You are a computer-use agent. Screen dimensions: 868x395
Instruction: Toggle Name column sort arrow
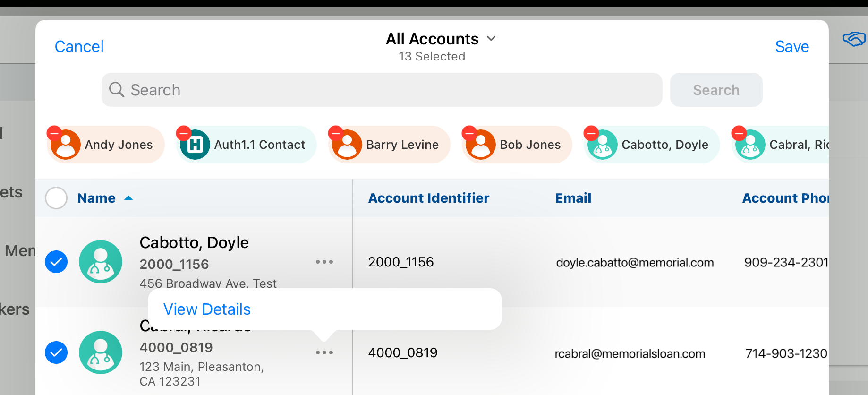[128, 198]
